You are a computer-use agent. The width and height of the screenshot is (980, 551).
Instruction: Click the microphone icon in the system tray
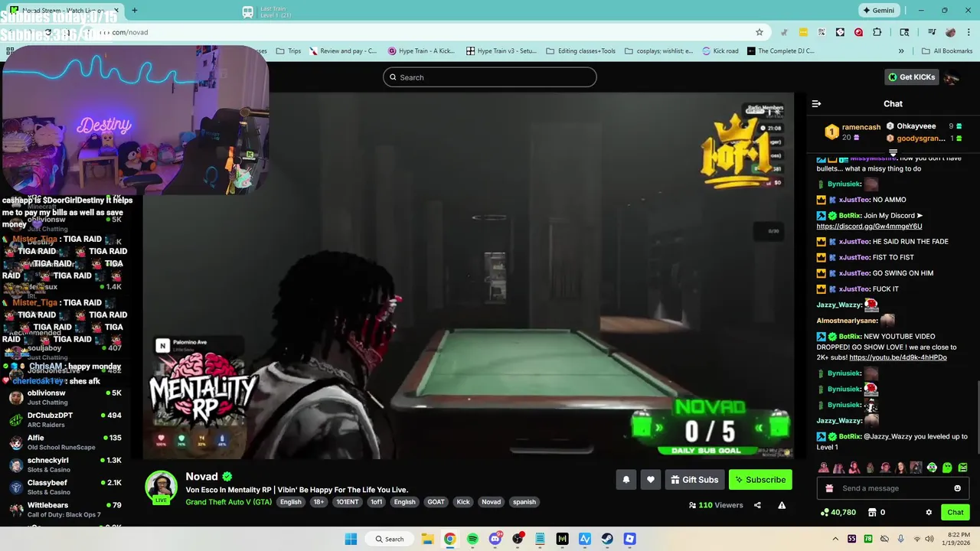click(900, 539)
